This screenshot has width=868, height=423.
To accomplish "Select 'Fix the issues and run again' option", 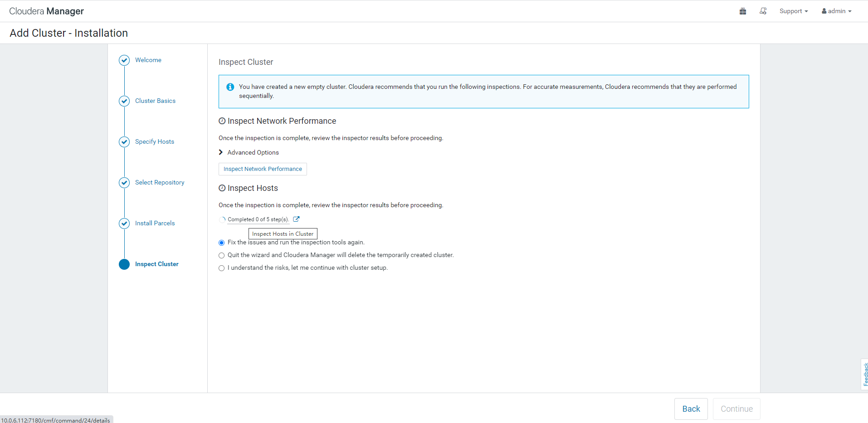I will [222, 243].
